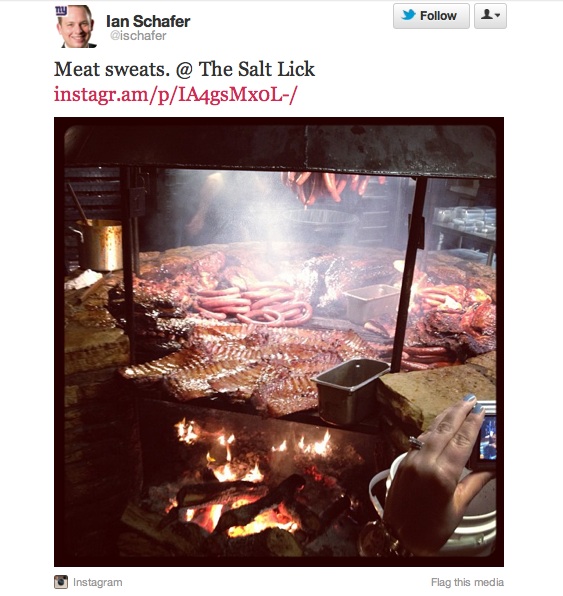Open the Instagram source label
Viewport: 563px width, 596px height.
(97, 582)
